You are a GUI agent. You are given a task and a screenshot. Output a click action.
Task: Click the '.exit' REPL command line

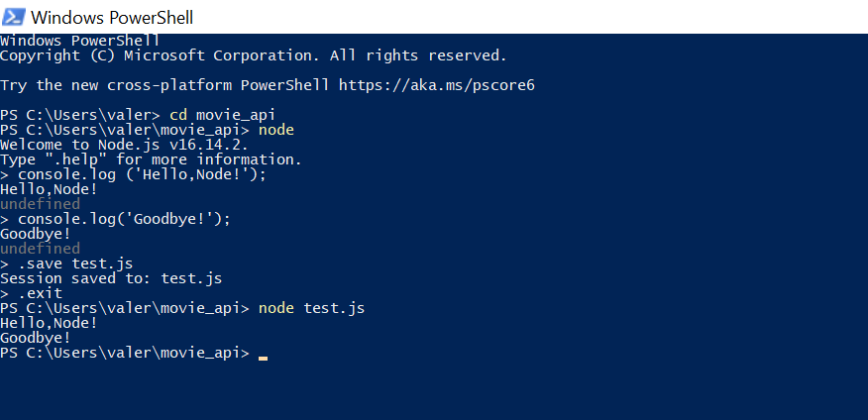click(31, 293)
